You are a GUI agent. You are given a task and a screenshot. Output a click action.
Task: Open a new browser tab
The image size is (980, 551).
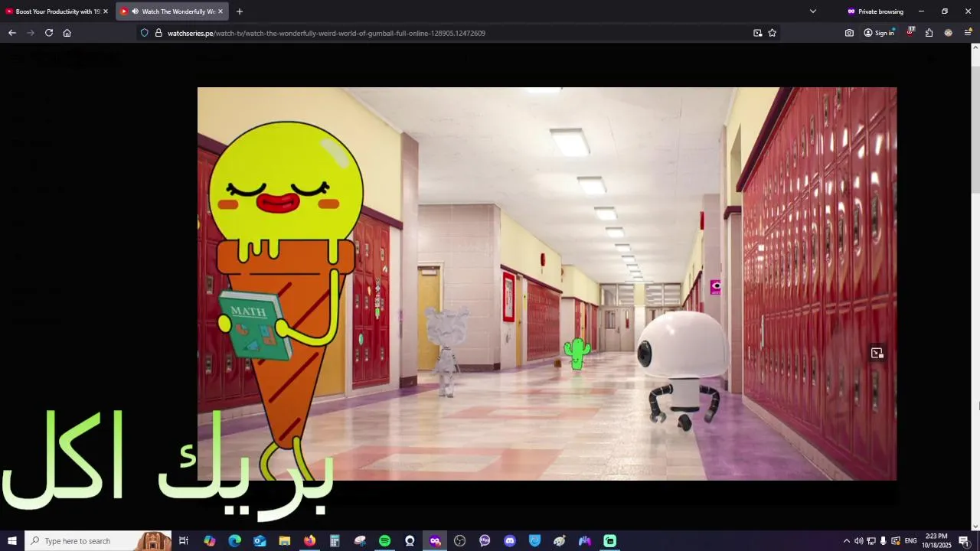(x=240, y=11)
